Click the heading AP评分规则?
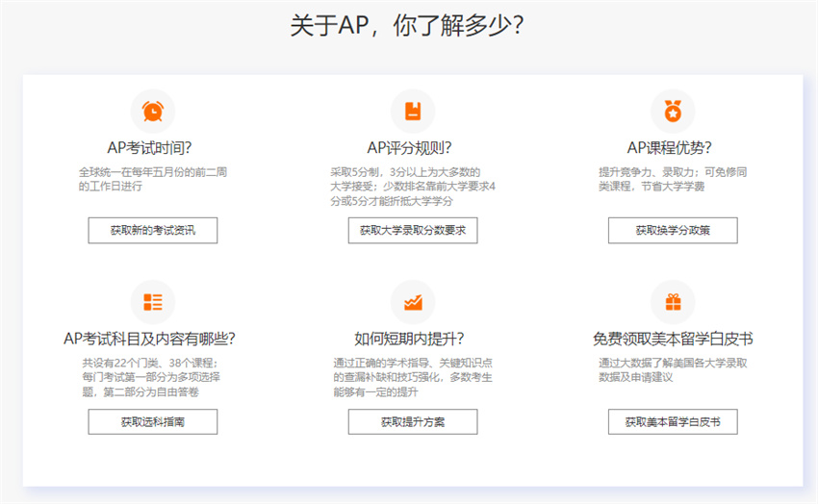 point(410,148)
